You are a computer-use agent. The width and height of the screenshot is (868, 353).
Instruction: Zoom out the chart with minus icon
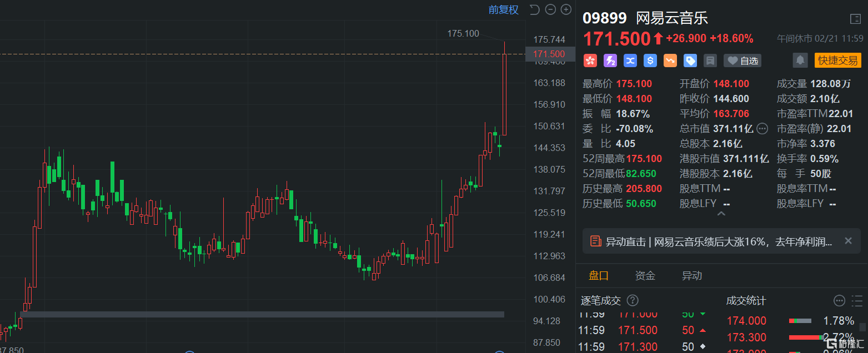[x=550, y=9]
